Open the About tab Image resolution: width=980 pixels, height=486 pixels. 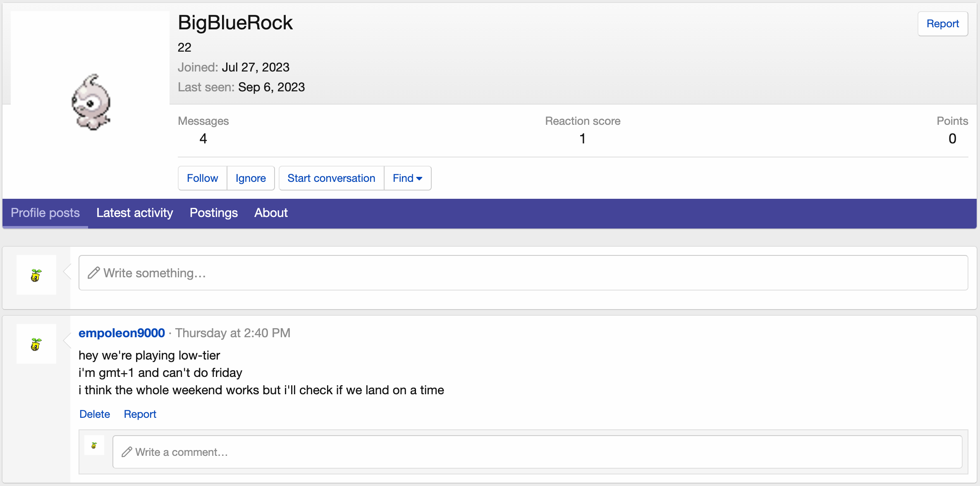point(271,213)
